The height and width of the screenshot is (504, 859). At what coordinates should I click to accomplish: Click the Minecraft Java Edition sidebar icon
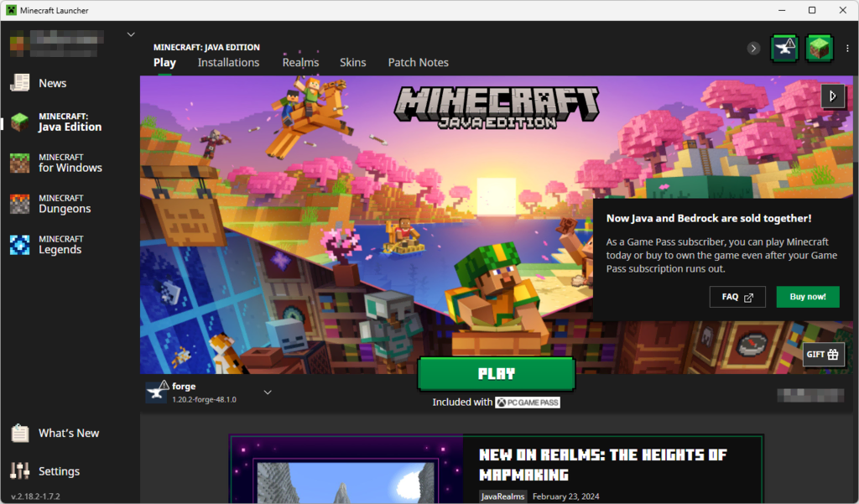tap(18, 121)
